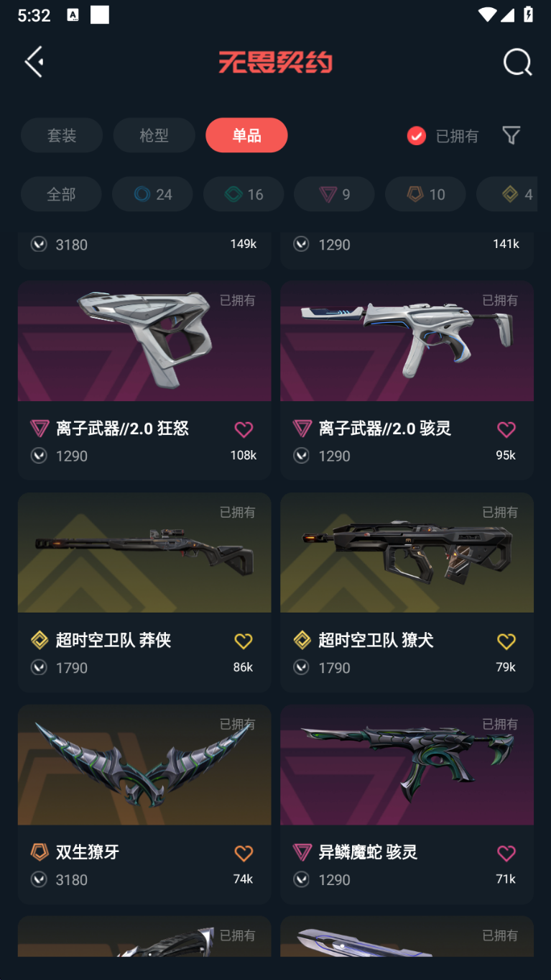Switch to the 枪型 tab
Image resolution: width=551 pixels, height=980 pixels.
pyautogui.click(x=154, y=135)
